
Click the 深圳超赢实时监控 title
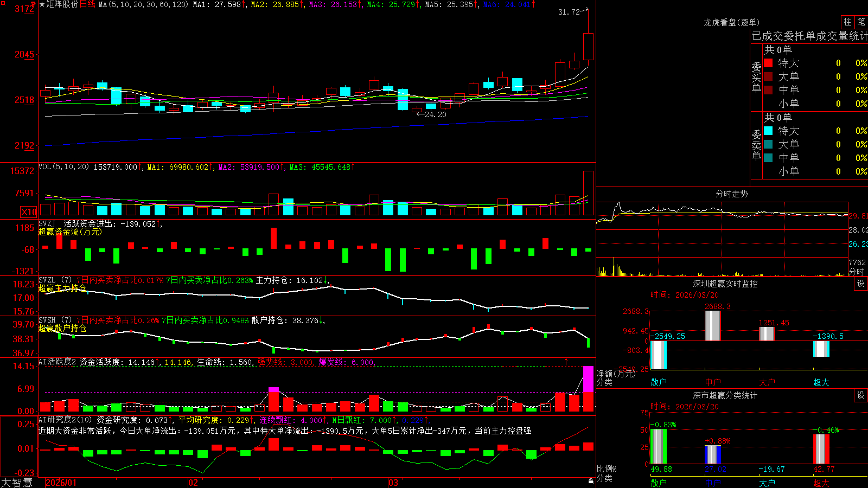[725, 284]
